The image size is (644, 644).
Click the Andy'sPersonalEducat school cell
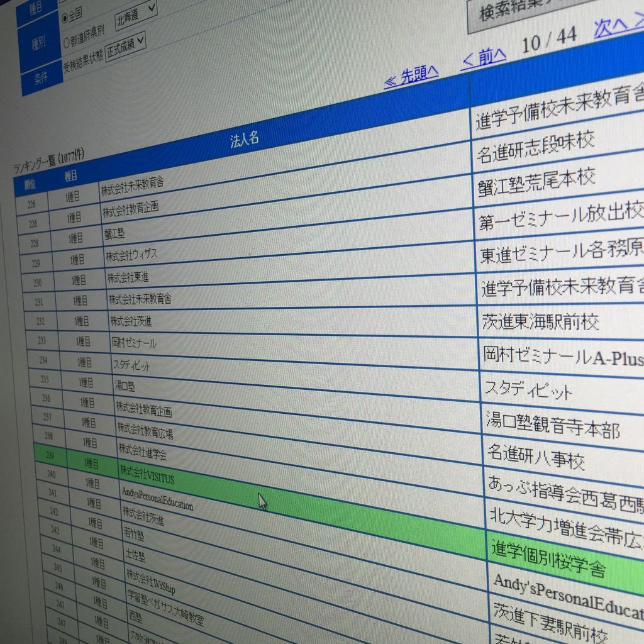[569, 596]
